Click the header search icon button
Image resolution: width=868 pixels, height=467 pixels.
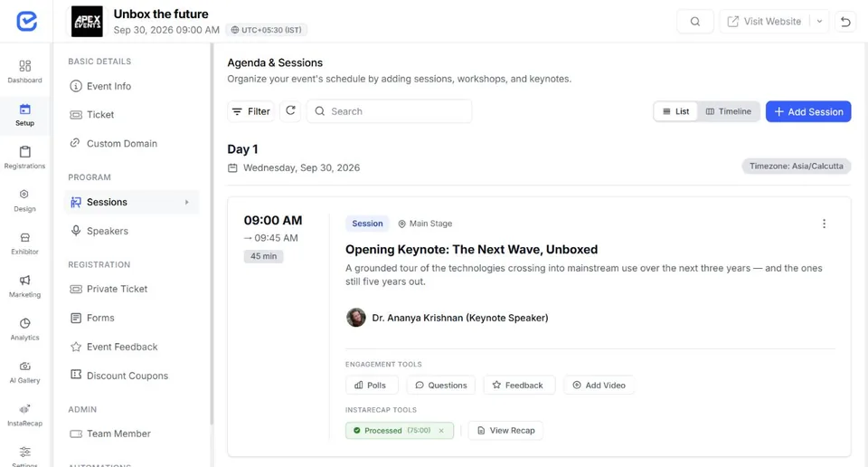click(x=694, y=22)
